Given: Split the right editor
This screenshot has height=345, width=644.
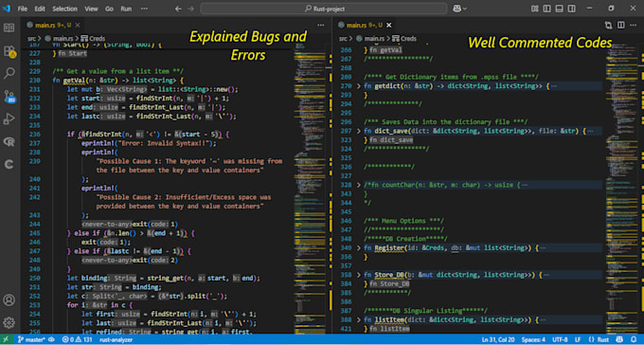Looking at the screenshot, I should pos(621,26).
